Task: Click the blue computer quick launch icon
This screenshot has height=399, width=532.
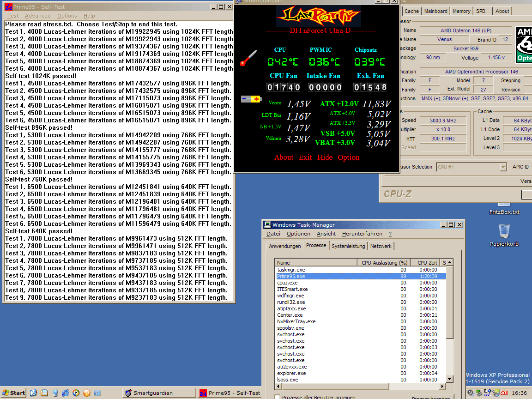Action: coord(55,393)
